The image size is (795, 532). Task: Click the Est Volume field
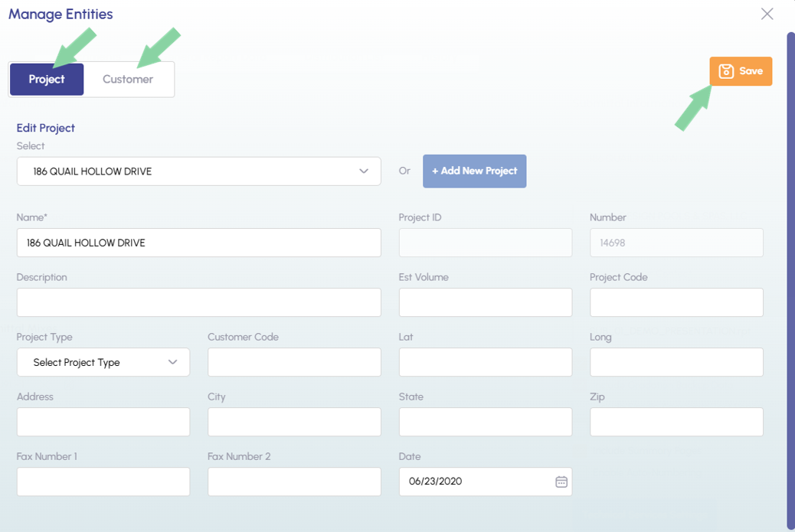point(485,302)
